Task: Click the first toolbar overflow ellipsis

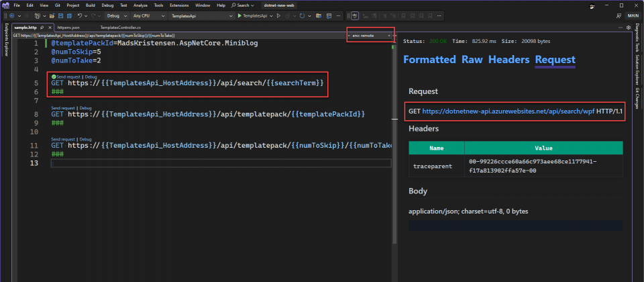Action: click(338, 15)
